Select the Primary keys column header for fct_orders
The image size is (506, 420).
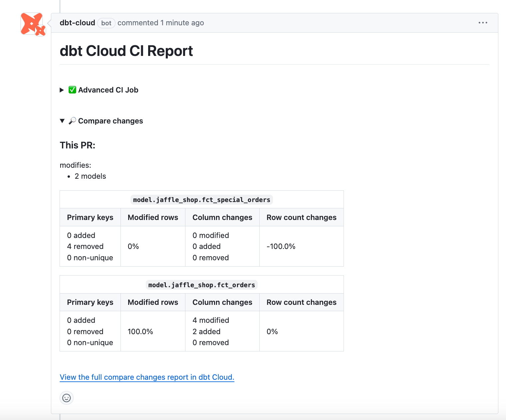pos(90,302)
